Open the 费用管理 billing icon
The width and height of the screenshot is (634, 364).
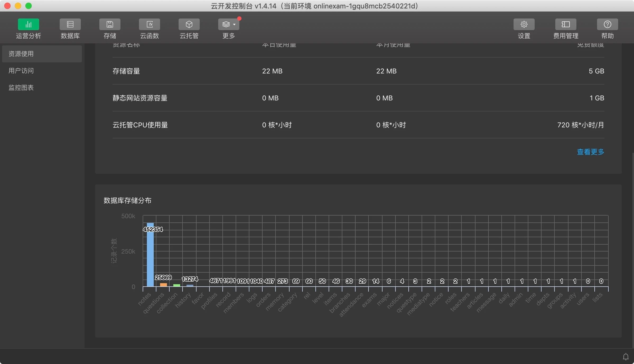pos(566,24)
